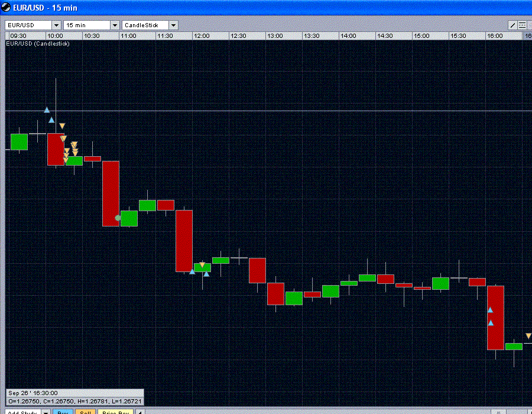Open the CandleStick chart type dropdown
The height and width of the screenshot is (414, 532).
(x=174, y=25)
